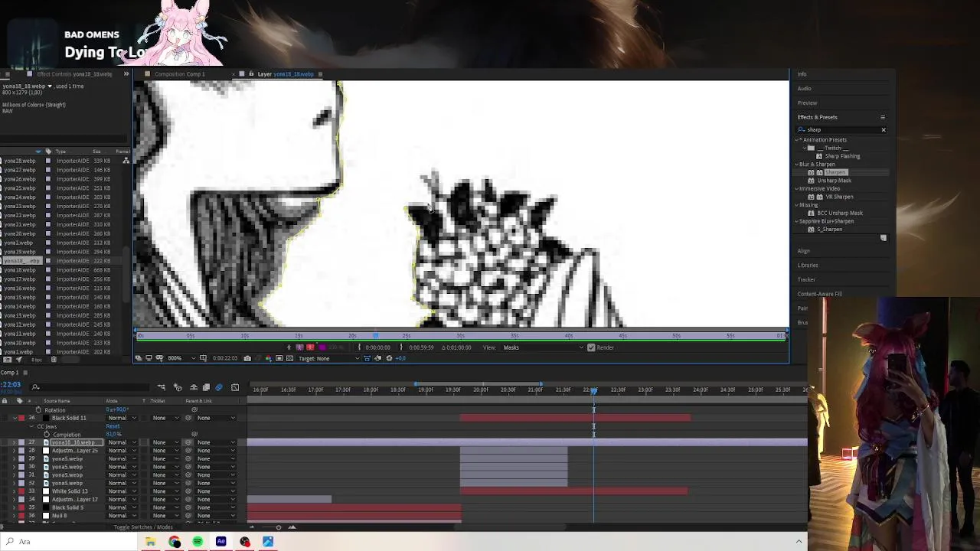Open the Tracker panel
The image size is (980, 551).
click(806, 279)
